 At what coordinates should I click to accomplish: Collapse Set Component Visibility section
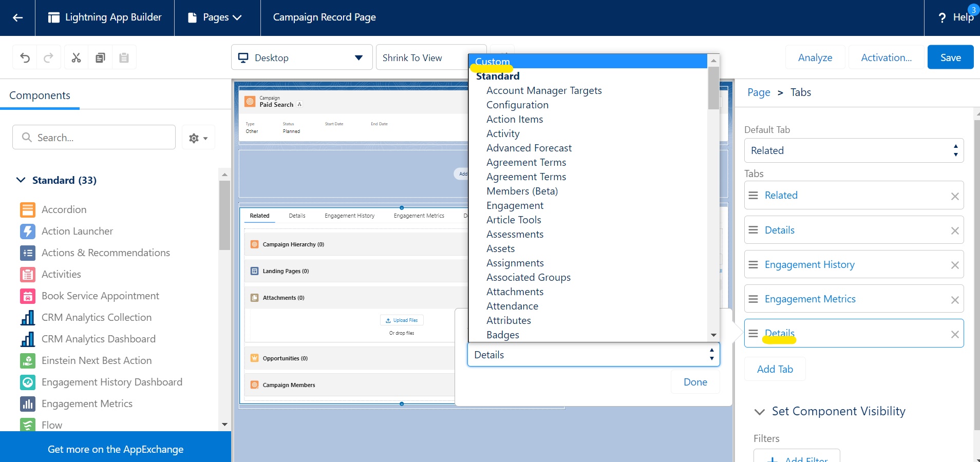pos(759,412)
